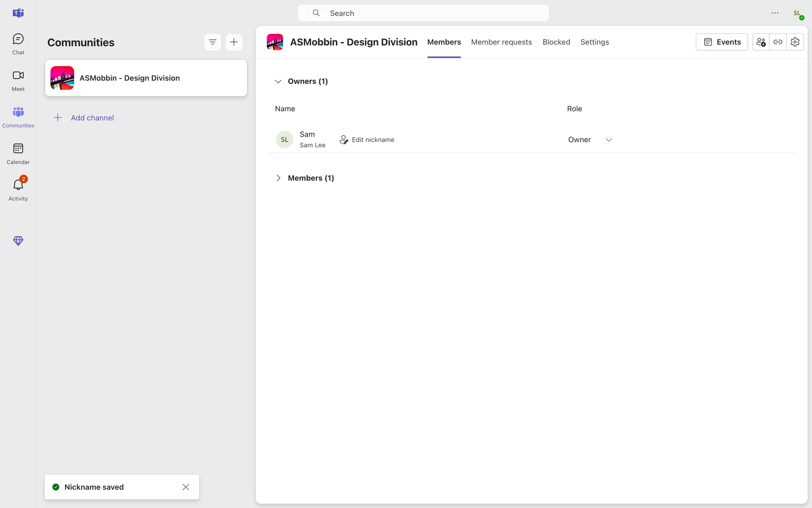Open the Calendar from the sidebar
The image size is (812, 508).
coord(18,153)
